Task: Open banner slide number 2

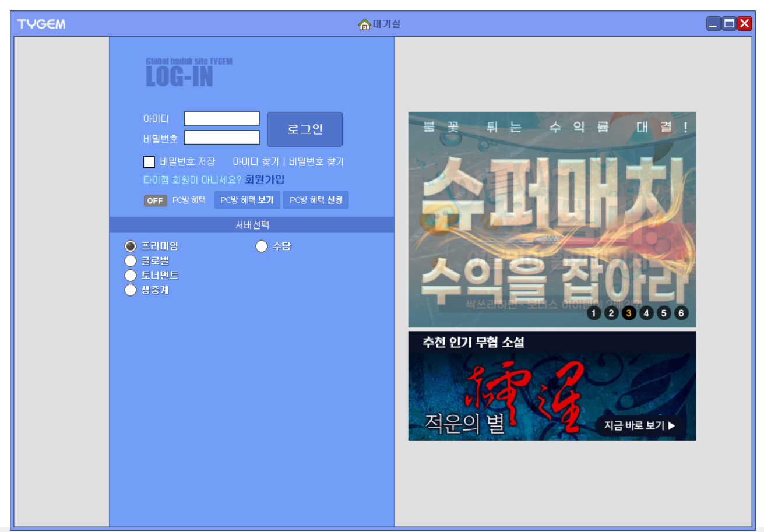Action: (x=611, y=313)
